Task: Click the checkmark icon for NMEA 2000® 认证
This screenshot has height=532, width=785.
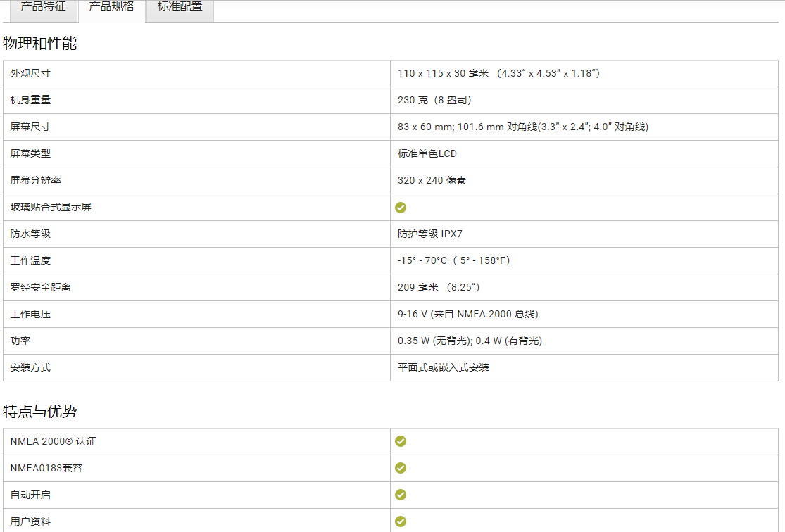Action: coord(401,441)
